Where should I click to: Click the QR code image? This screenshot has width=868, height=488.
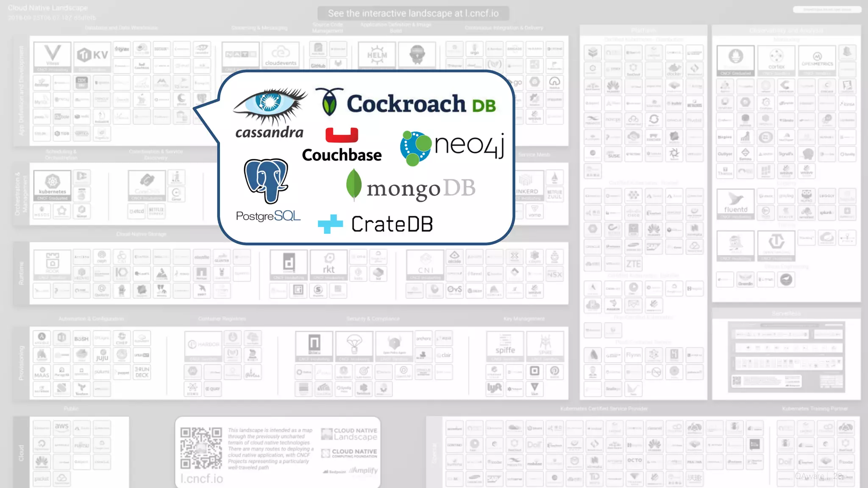click(201, 448)
